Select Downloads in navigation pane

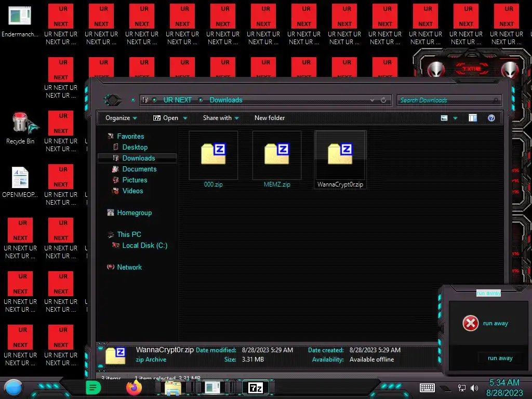click(x=138, y=158)
